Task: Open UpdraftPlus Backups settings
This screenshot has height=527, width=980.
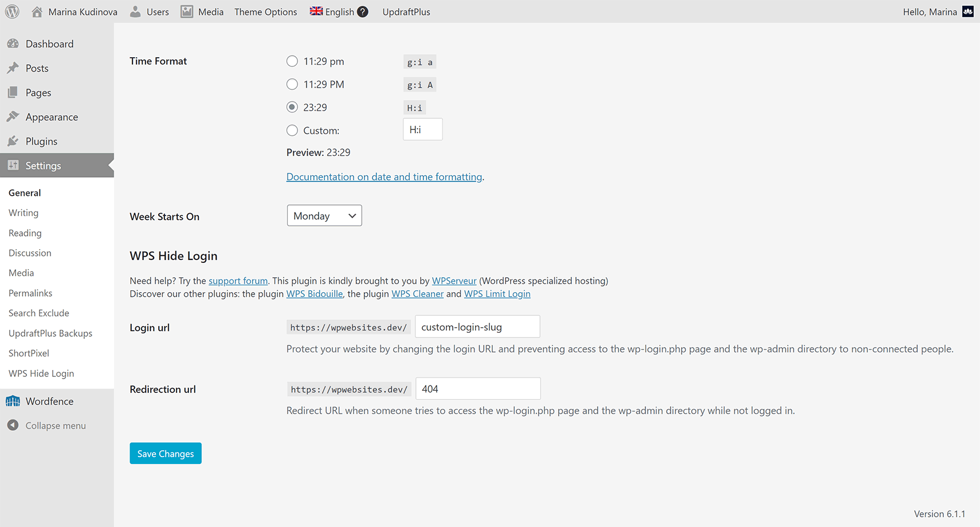Action: click(x=50, y=333)
